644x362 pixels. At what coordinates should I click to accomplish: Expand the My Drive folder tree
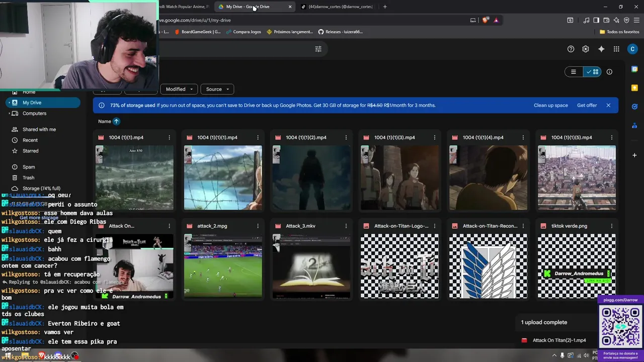[10, 103]
